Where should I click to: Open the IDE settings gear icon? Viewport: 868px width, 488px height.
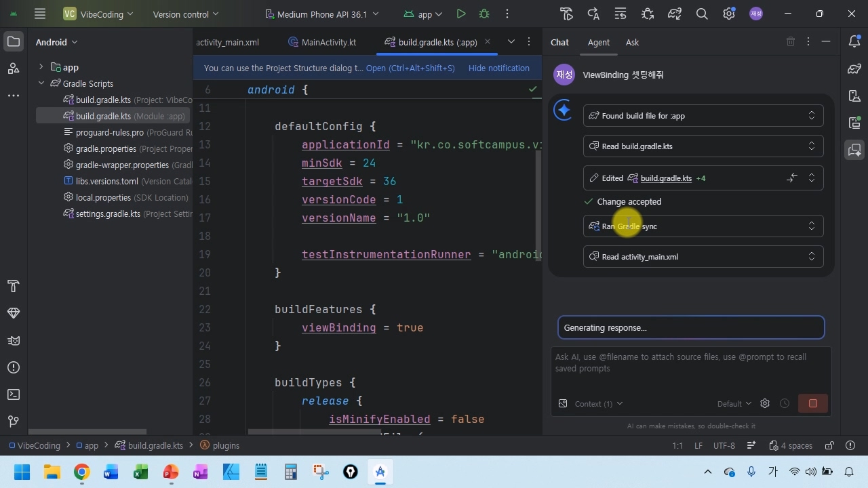click(729, 14)
